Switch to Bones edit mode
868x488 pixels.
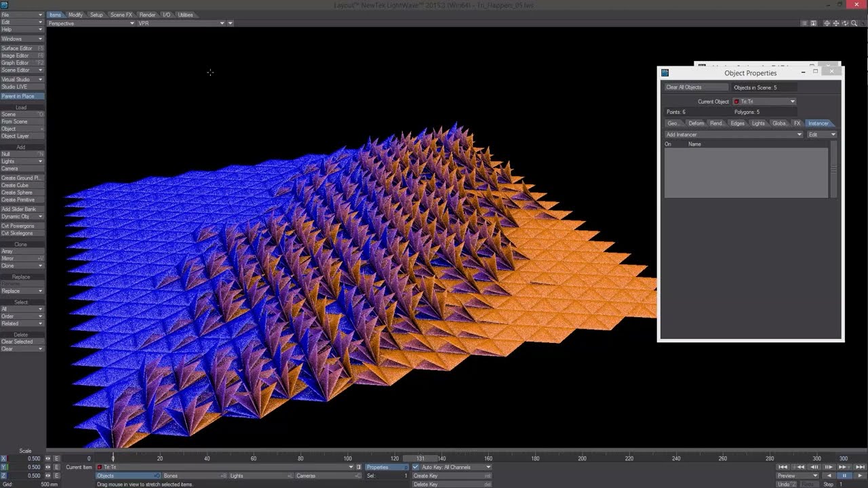tap(195, 476)
